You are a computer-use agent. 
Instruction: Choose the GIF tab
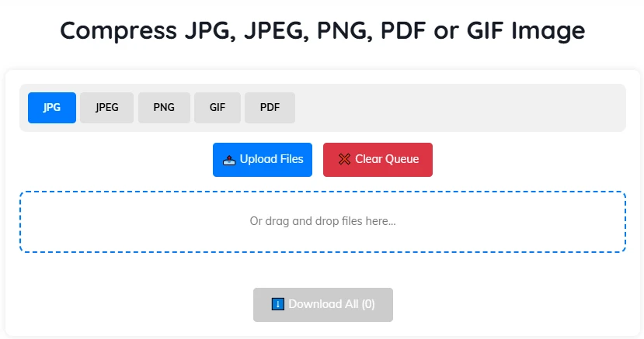pyautogui.click(x=218, y=108)
